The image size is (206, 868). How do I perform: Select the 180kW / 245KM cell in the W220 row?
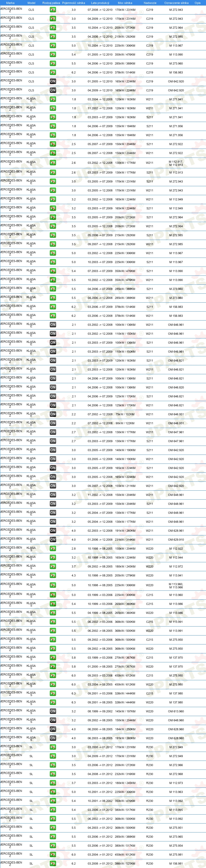click(x=125, y=566)
